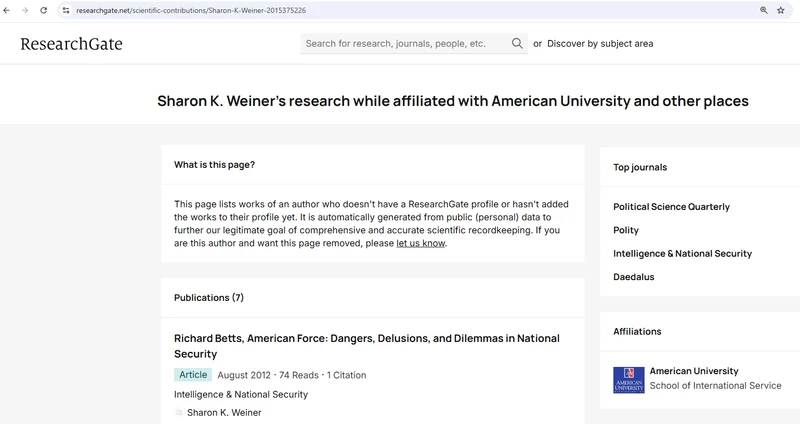Viewport: 800px width, 424px height.
Task: Click the 'What is this page?' heading
Action: 214,165
